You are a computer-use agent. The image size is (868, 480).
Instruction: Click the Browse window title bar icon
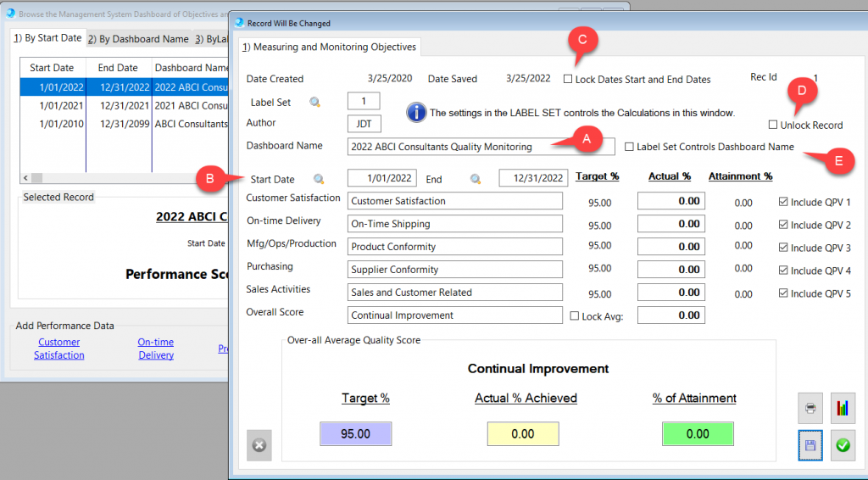[x=10, y=14]
